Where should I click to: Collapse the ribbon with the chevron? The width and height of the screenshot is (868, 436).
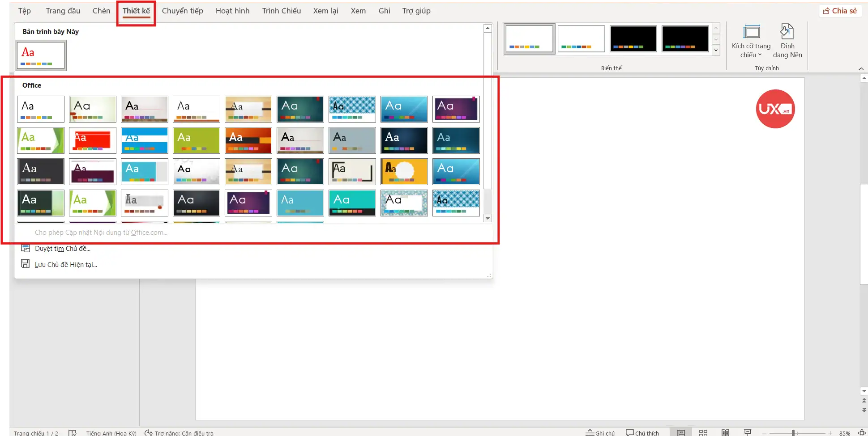(862, 68)
